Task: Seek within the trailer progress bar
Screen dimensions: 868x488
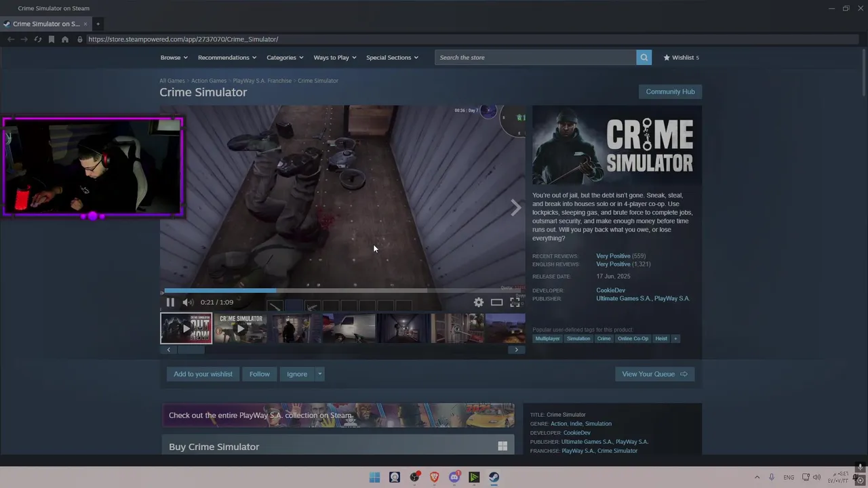Action: point(342,290)
